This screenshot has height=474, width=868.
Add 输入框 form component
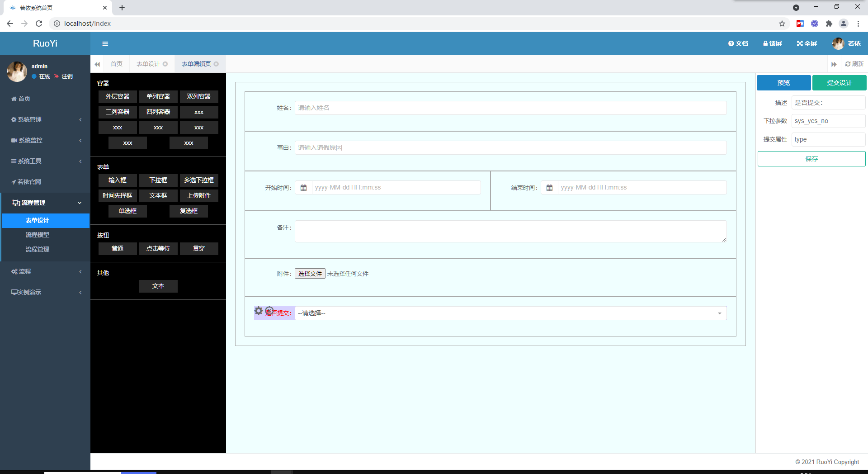point(118,180)
